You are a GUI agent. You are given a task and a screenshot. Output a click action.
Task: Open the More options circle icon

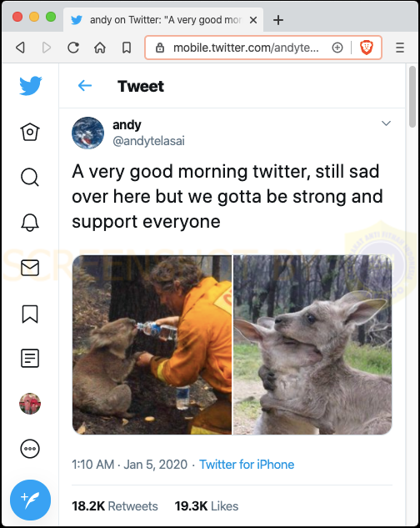click(x=30, y=449)
